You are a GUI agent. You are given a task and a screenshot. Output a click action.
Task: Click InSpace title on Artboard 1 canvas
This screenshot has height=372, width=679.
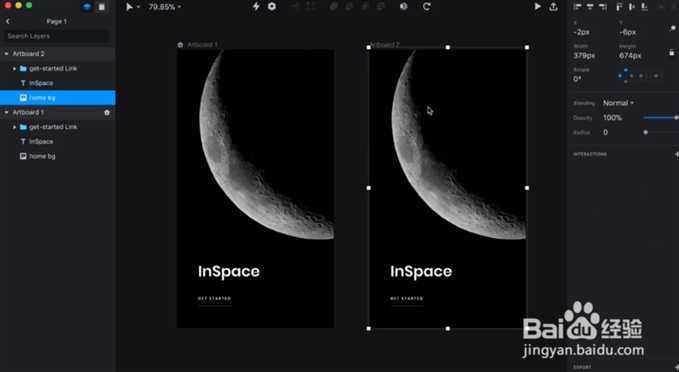click(229, 272)
